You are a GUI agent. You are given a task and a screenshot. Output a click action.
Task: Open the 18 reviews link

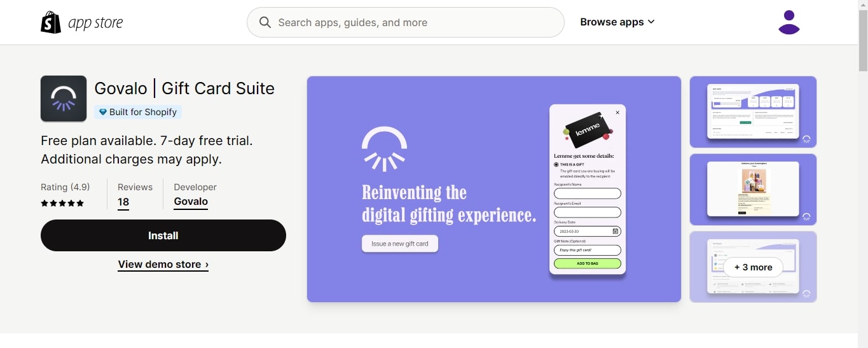pyautogui.click(x=123, y=202)
